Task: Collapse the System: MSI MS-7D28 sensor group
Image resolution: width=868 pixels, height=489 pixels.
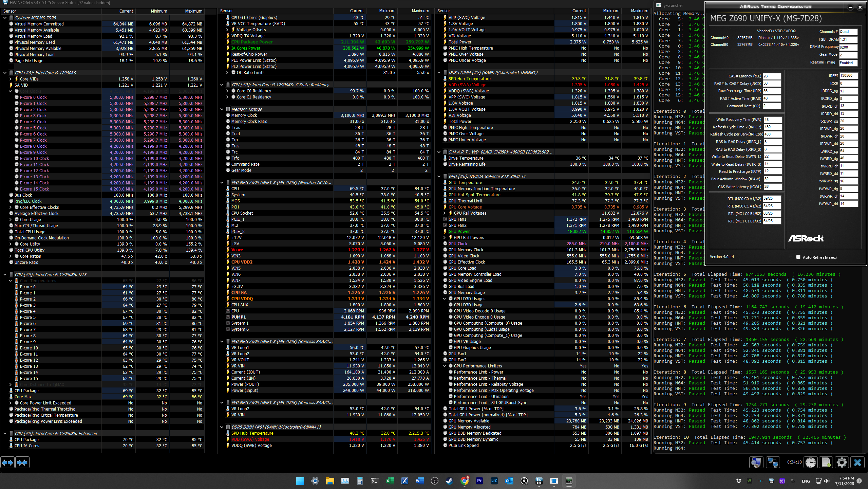Action: pos(5,18)
